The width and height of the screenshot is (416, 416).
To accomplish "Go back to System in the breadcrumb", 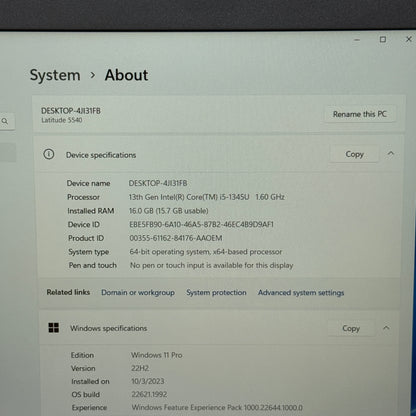I will (x=55, y=75).
